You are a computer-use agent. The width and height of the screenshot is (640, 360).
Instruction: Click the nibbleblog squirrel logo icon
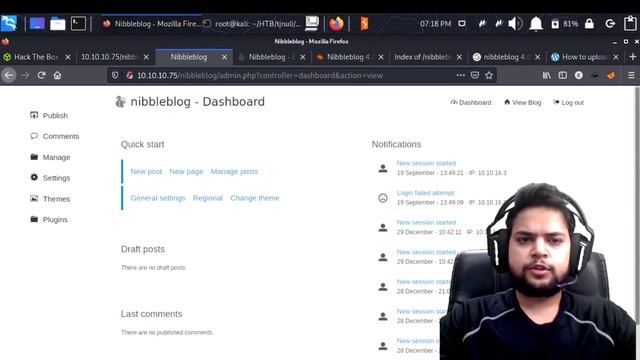click(x=120, y=102)
